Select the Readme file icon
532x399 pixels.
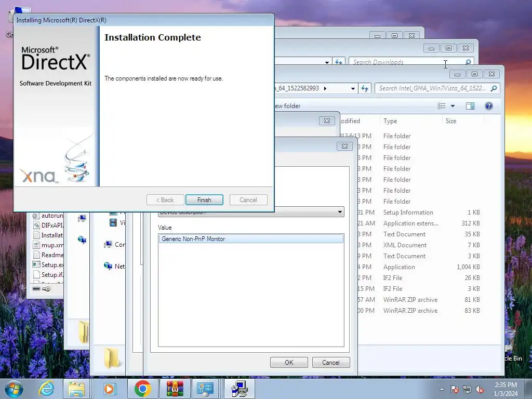(x=36, y=255)
